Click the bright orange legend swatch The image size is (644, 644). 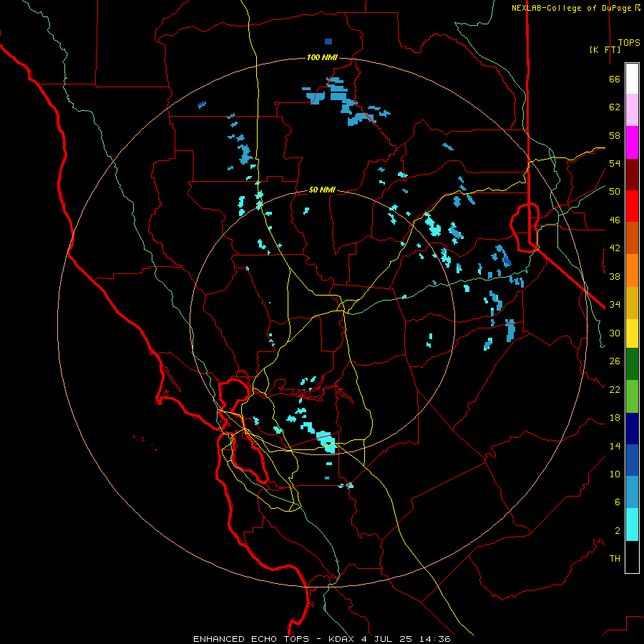(632, 270)
